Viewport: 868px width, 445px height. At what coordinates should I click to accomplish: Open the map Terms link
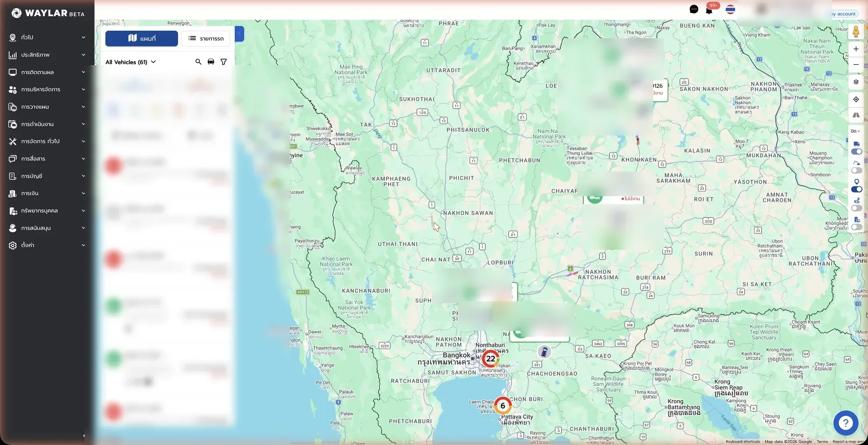pyautogui.click(x=822, y=442)
